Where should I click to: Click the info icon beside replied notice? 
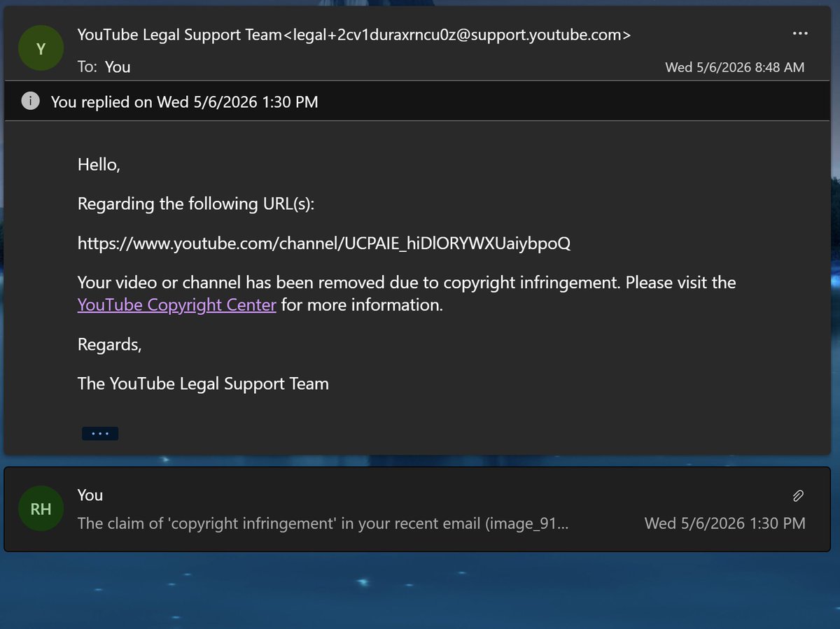click(30, 101)
